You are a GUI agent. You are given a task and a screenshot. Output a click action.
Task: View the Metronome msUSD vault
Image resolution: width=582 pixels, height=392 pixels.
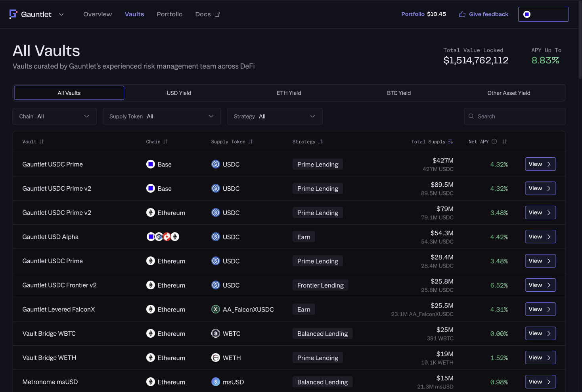(540, 382)
